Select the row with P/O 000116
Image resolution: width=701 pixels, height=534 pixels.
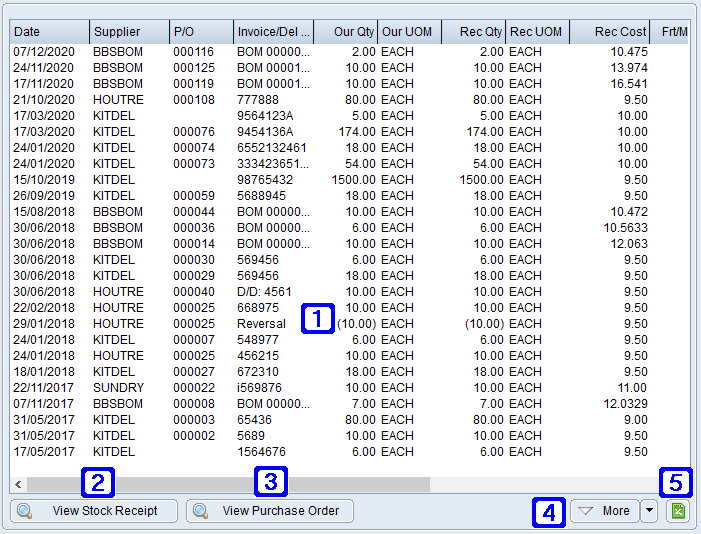[193, 52]
